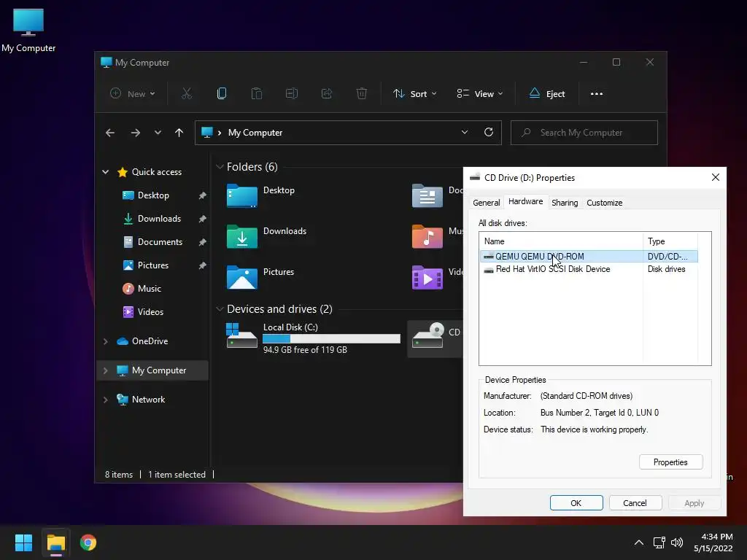Open the Windows Start menu
This screenshot has height=560, width=747.
(x=23, y=542)
